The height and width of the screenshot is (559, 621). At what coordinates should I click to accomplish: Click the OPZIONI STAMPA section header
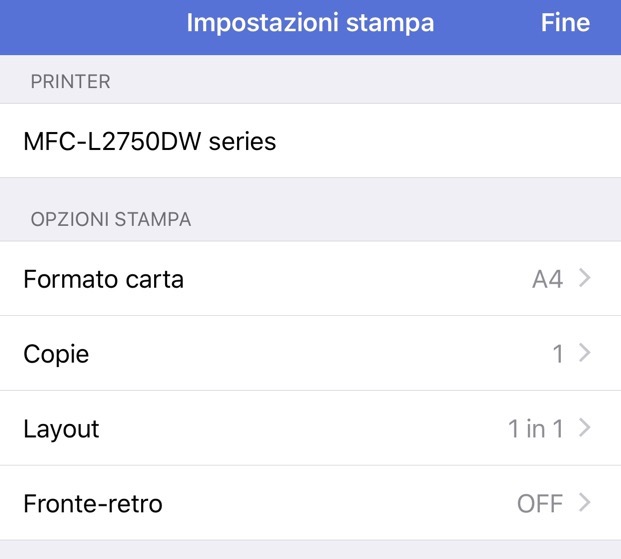(x=111, y=219)
